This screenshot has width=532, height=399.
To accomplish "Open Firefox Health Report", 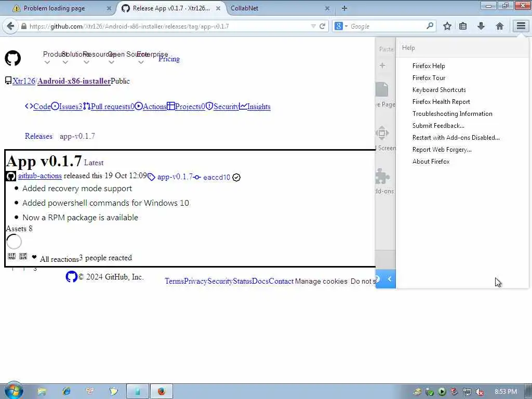I will click(441, 101).
